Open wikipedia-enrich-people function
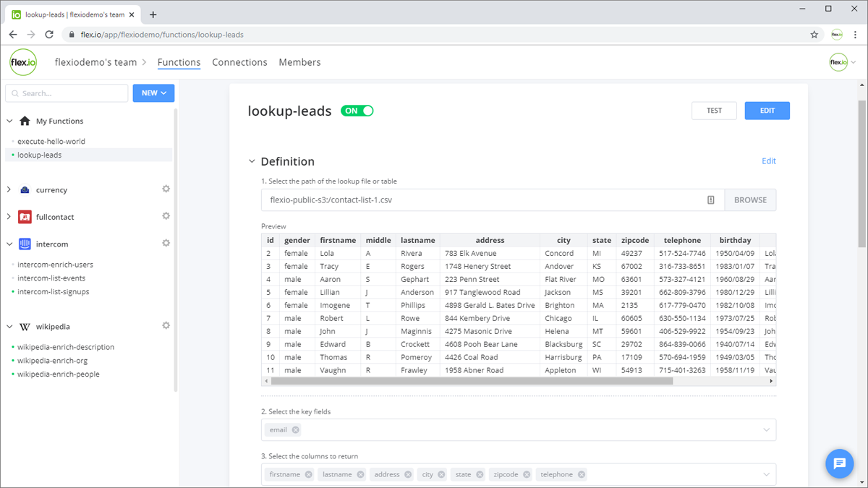Screen dimensions: 868x488 59,374
